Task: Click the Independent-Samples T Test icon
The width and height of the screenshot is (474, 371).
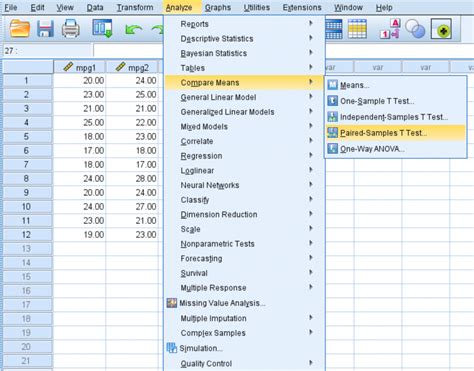Action: coord(332,117)
